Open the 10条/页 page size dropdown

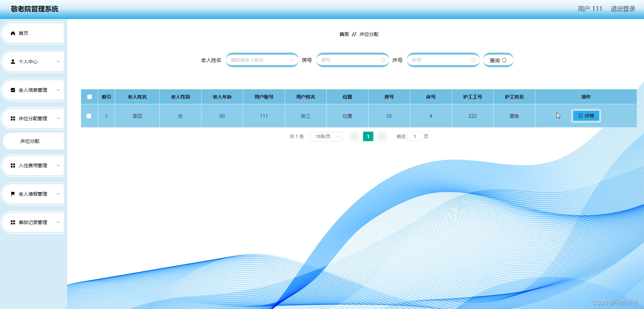point(325,136)
